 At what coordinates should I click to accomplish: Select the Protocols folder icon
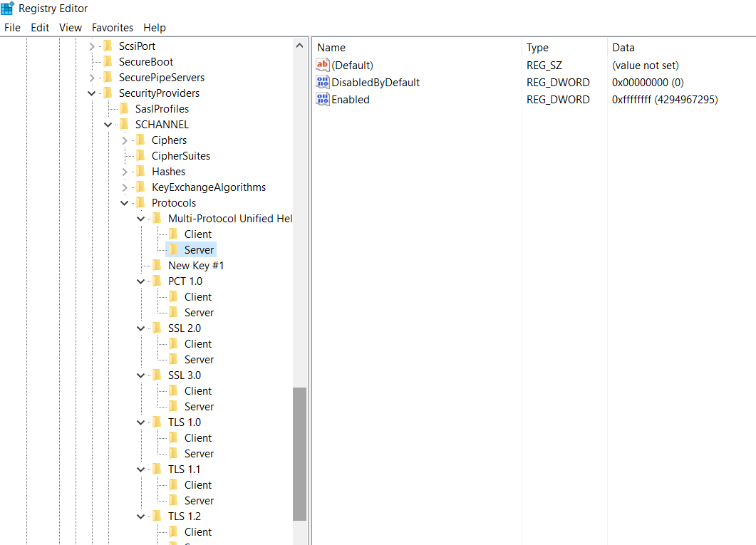pyautogui.click(x=141, y=202)
